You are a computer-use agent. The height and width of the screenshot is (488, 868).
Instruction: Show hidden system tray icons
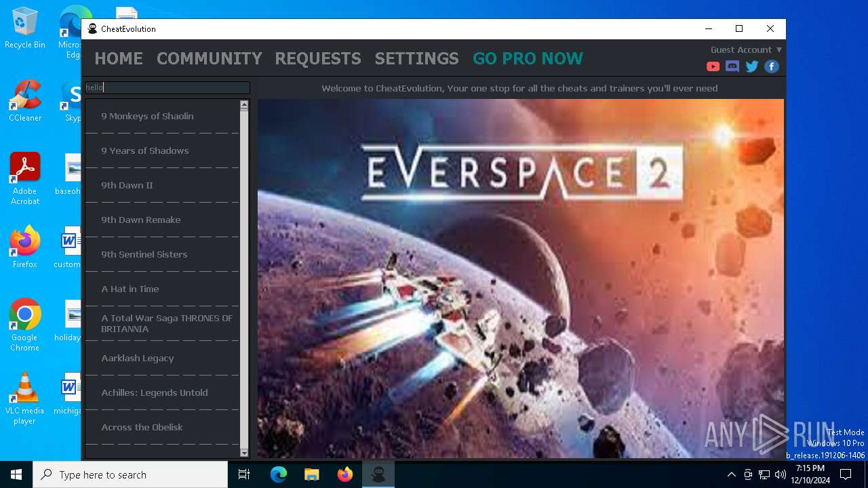coord(731,474)
